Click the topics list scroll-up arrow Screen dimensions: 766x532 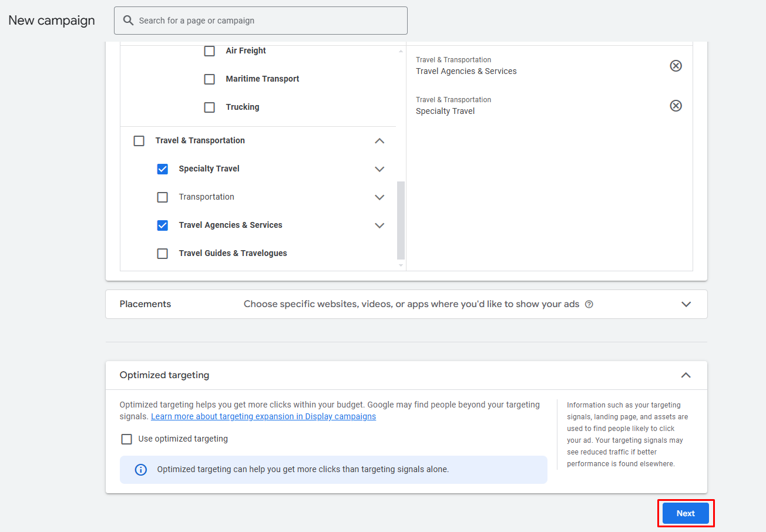point(401,51)
